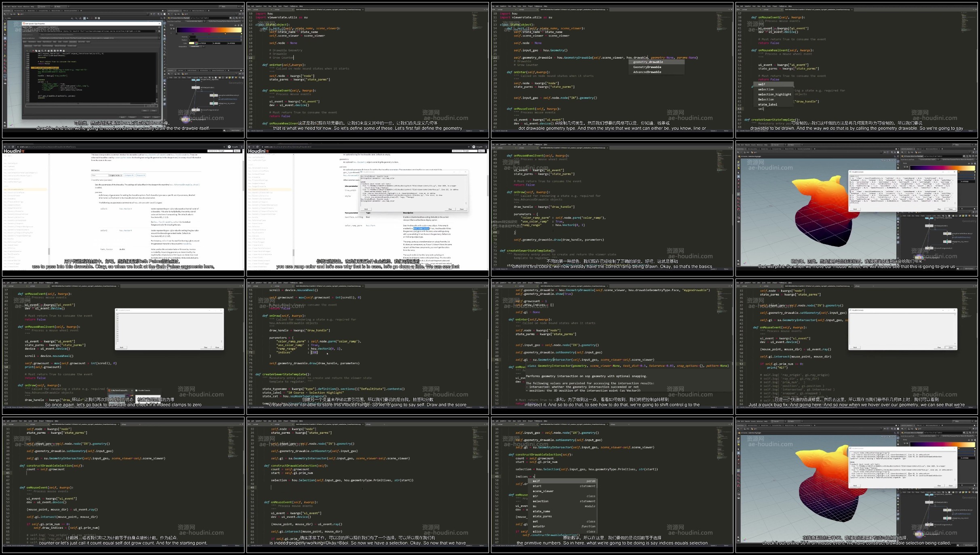Screen dimensions: 980x555
Task: Open color wheel picker icon in Edit Operator frame
Action: 196,43
